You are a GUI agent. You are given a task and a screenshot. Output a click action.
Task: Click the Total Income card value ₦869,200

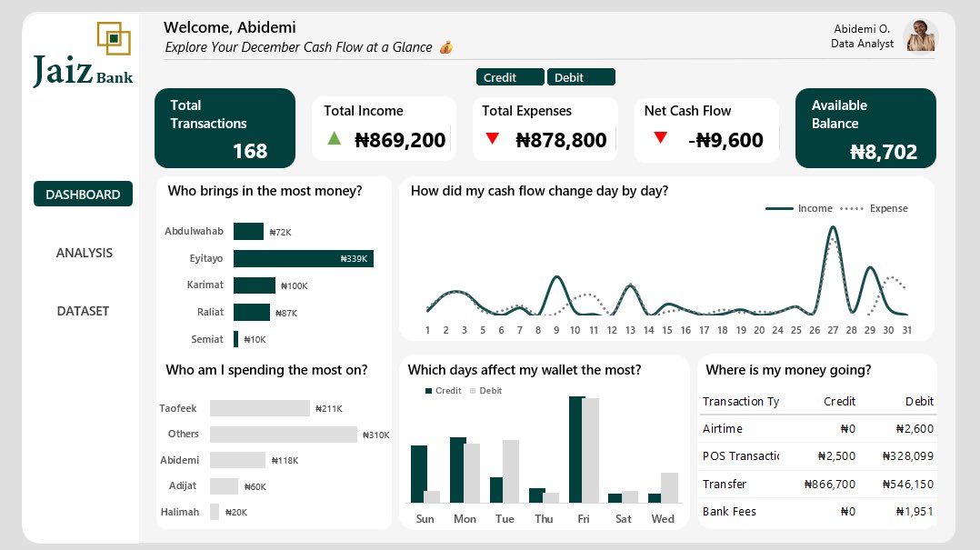pyautogui.click(x=400, y=140)
